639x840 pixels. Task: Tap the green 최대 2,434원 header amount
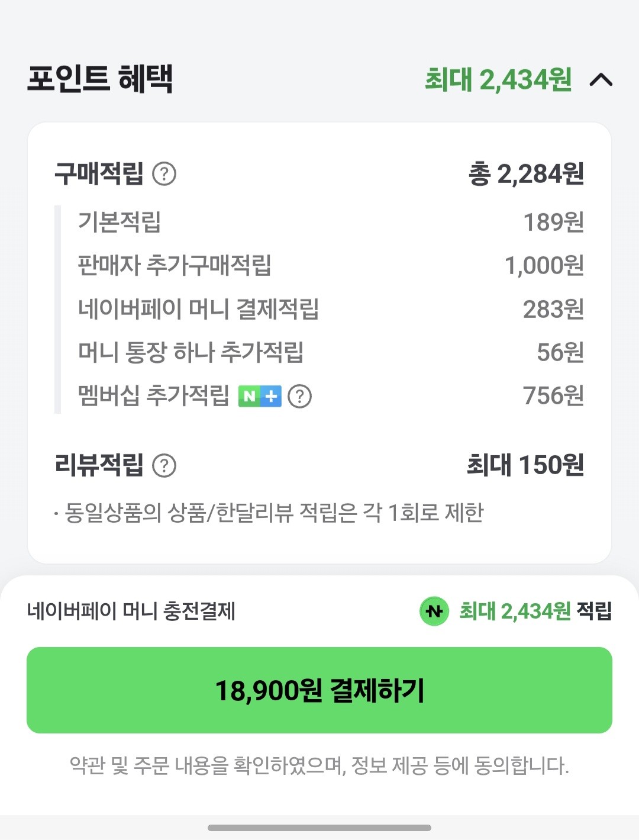(x=498, y=79)
